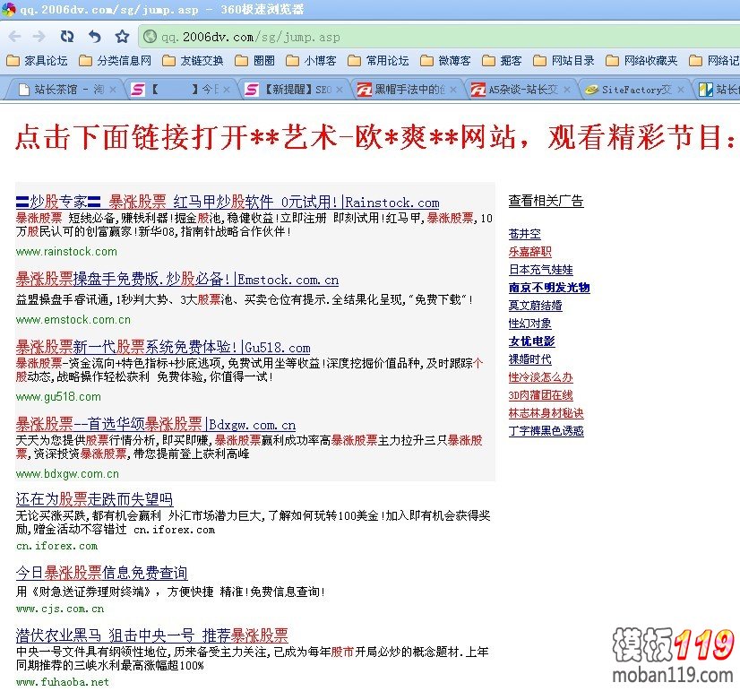Reload the page with the refresh icon
Screen dimensions: 740x700
coord(67,37)
